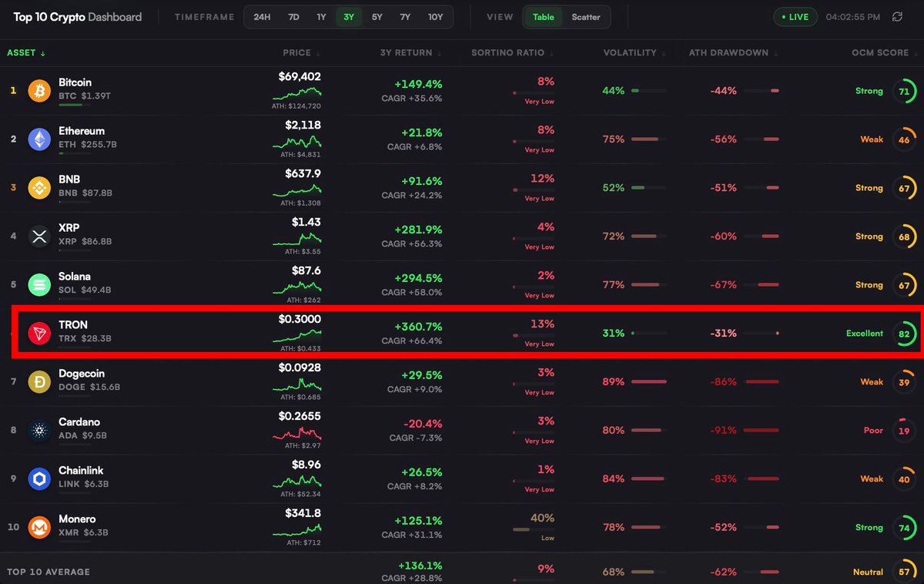Image resolution: width=924 pixels, height=584 pixels.
Task: Sort by the ATH DRAWDOWN column header
Action: point(734,53)
